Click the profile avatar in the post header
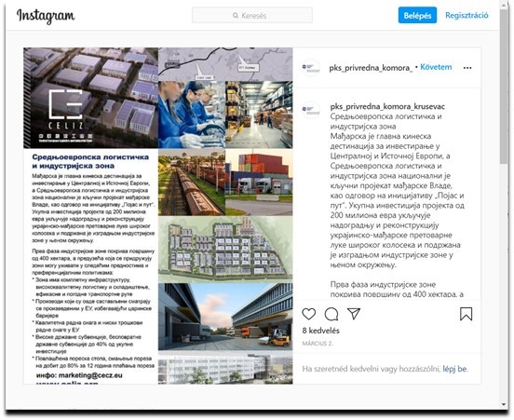The image size is (514, 420). tap(310, 68)
